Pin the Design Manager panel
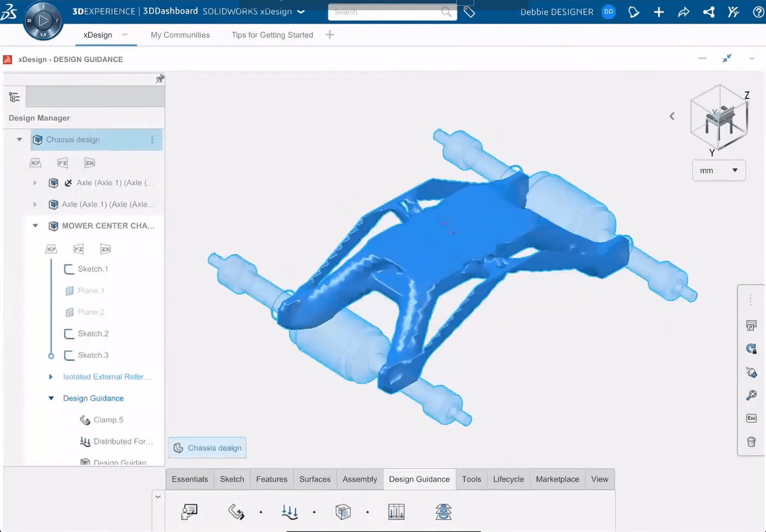Viewport: 766px width, 532px height. tap(159, 78)
